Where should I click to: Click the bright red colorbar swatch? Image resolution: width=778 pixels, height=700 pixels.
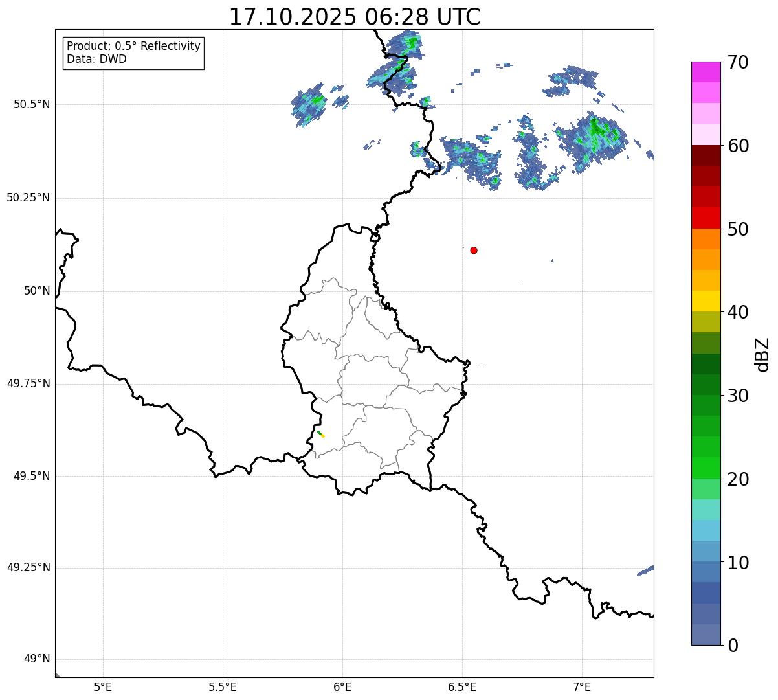coord(706,218)
